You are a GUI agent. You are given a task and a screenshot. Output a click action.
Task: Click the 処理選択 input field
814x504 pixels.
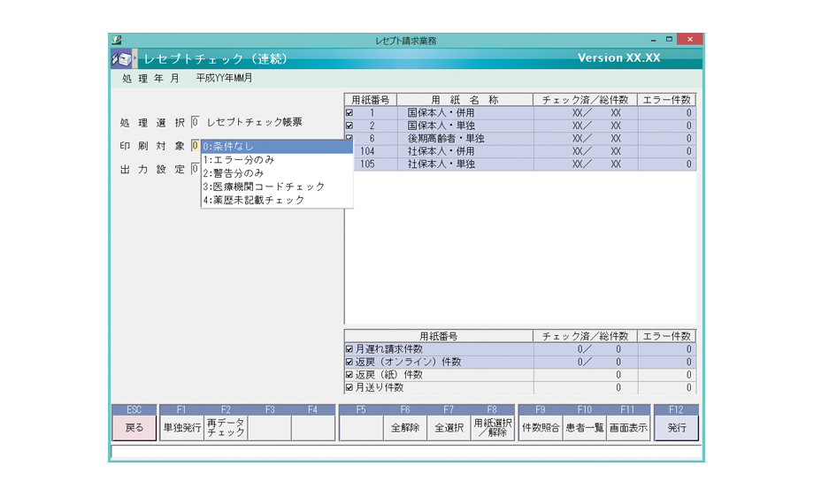point(196,122)
